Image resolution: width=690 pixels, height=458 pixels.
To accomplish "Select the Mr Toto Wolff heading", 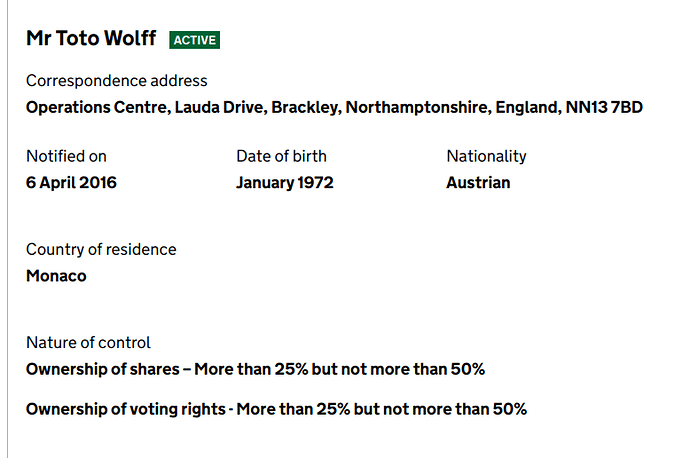I will point(91,38).
